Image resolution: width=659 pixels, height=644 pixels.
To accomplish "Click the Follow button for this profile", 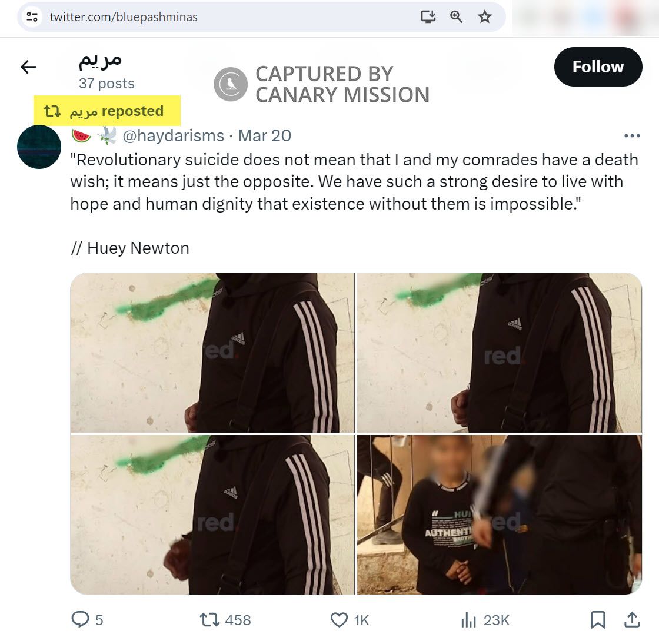I will (598, 67).
